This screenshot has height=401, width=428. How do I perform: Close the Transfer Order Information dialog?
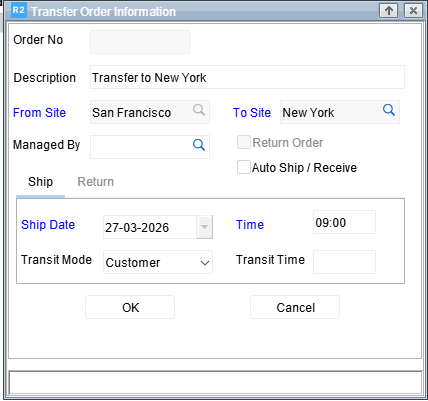pos(413,11)
